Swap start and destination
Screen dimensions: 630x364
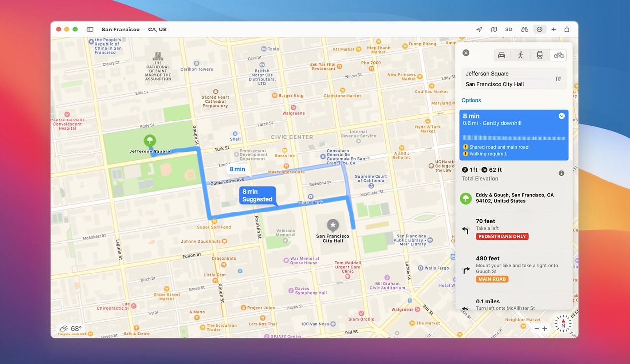tap(558, 79)
